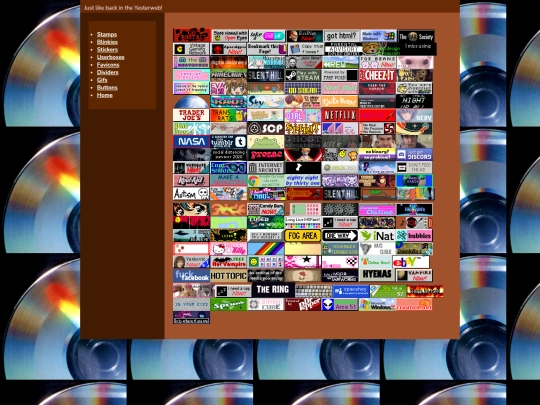Image resolution: width=540 pixels, height=405 pixels.
Task: Click the Parental Advisory badge
Action: [343, 49]
